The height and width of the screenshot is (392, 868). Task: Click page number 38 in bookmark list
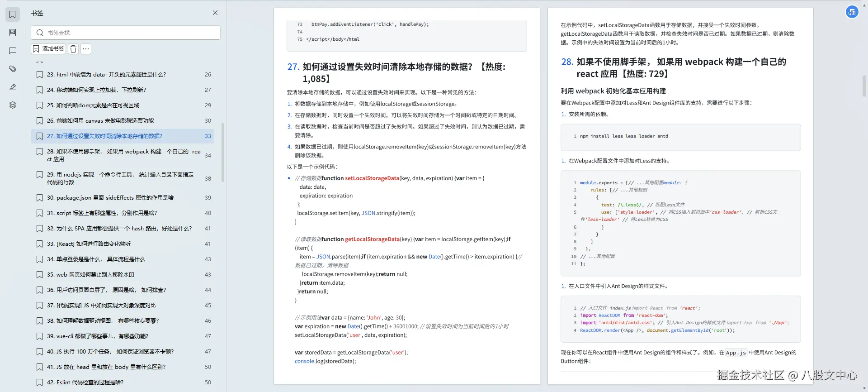208,178
